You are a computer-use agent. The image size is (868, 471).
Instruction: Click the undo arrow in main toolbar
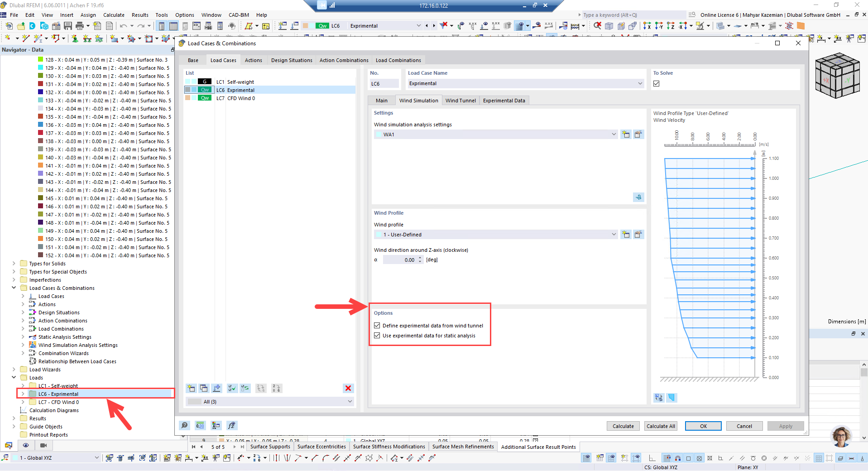tap(123, 26)
